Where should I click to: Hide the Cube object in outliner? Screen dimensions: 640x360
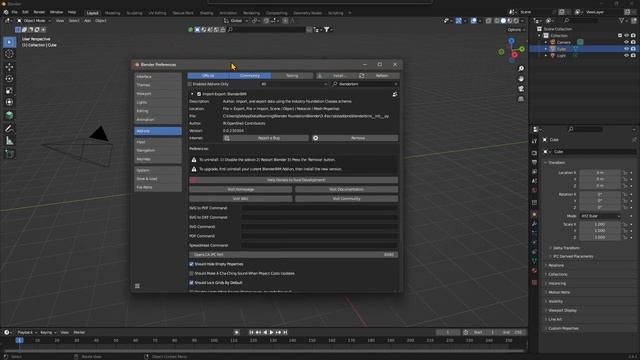627,49
